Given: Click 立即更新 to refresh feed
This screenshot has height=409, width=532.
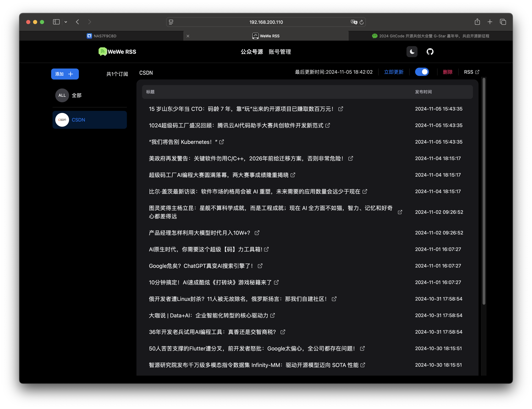Looking at the screenshot, I should pos(393,72).
